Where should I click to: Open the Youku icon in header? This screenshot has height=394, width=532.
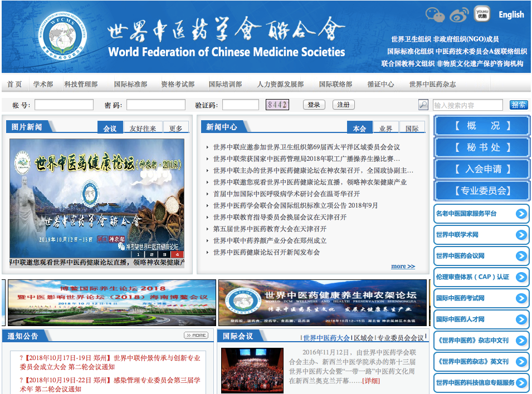pyautogui.click(x=482, y=14)
